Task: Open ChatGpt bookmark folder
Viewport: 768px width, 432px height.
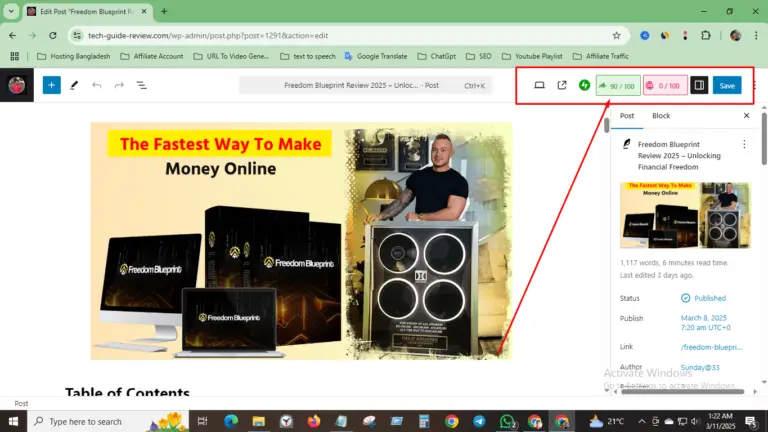Action: 436,56
